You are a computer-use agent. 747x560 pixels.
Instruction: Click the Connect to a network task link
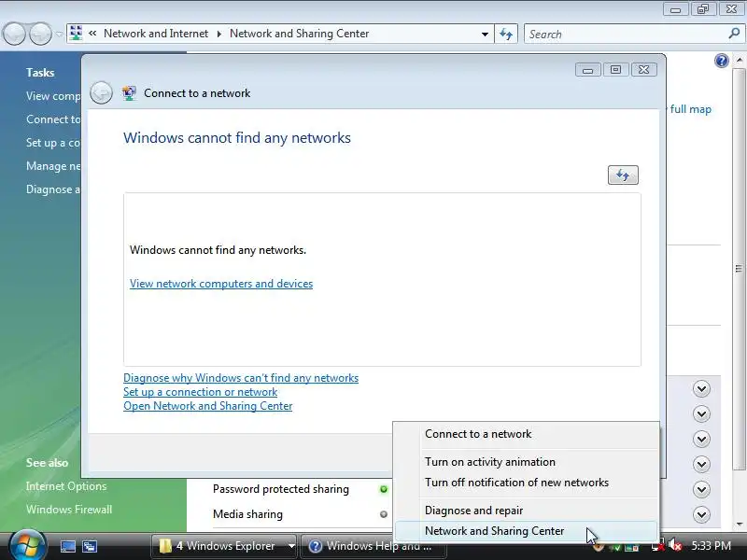tap(53, 119)
